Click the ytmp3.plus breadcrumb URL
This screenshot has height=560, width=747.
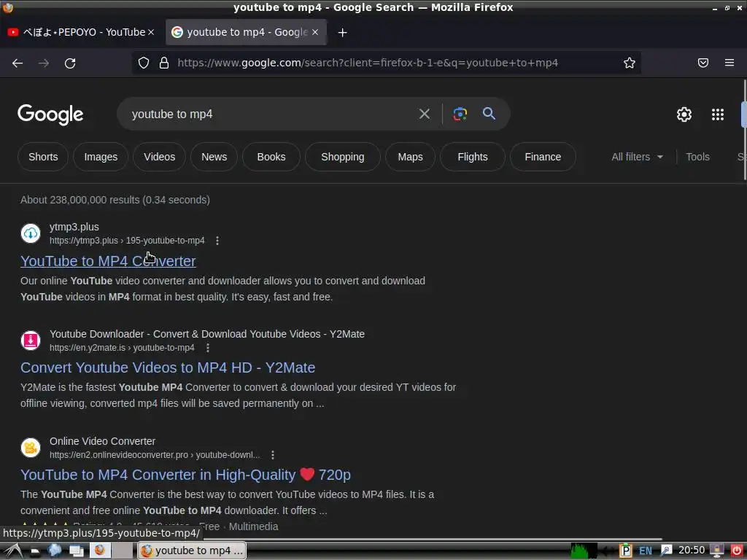point(127,241)
